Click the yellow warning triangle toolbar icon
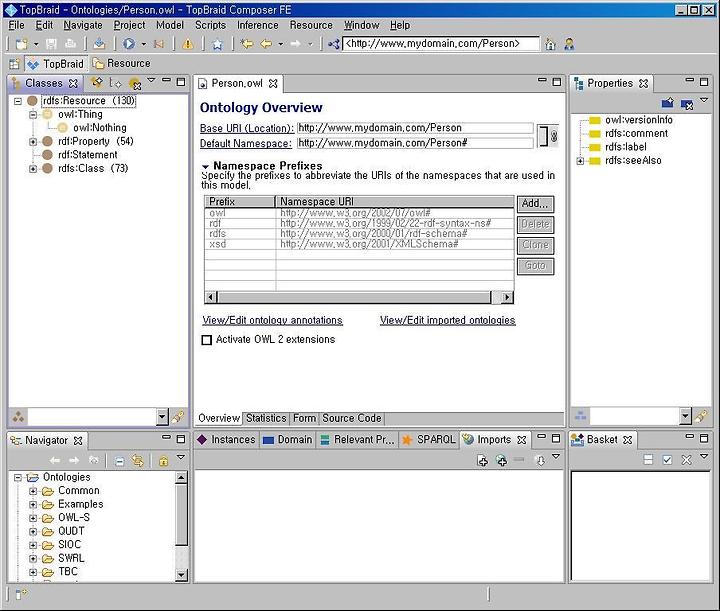The width and height of the screenshot is (720, 611). (x=188, y=44)
